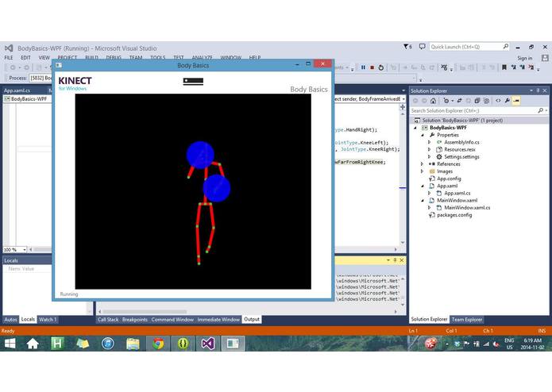Viewport: 552px width, 392px height.
Task: Open the feedback speech bubble icon
Action: pos(422,46)
